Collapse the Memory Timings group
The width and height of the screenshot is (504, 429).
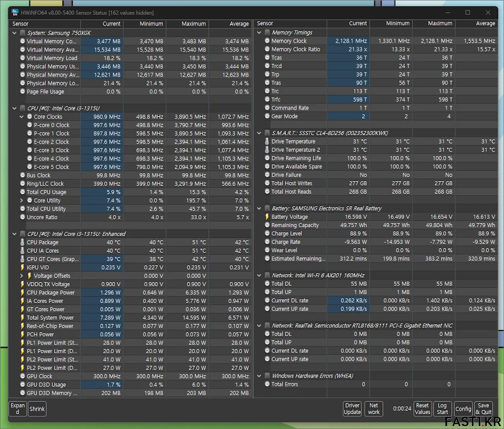pos(259,32)
